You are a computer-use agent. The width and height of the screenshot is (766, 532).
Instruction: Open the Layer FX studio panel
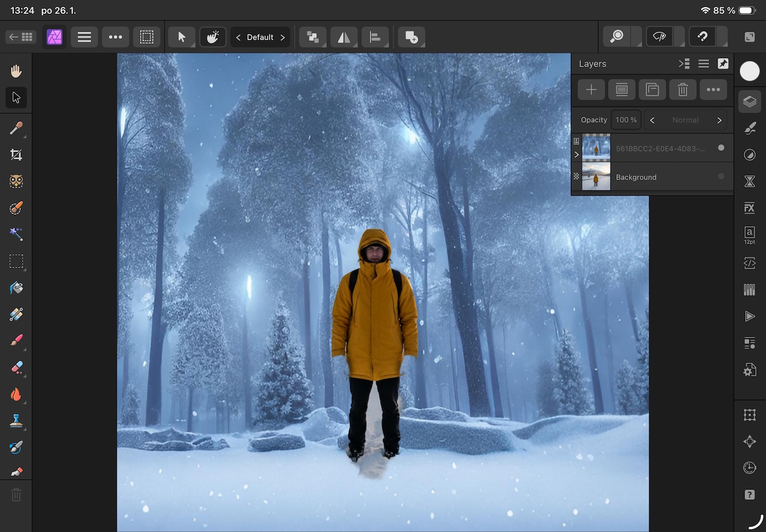point(749,208)
